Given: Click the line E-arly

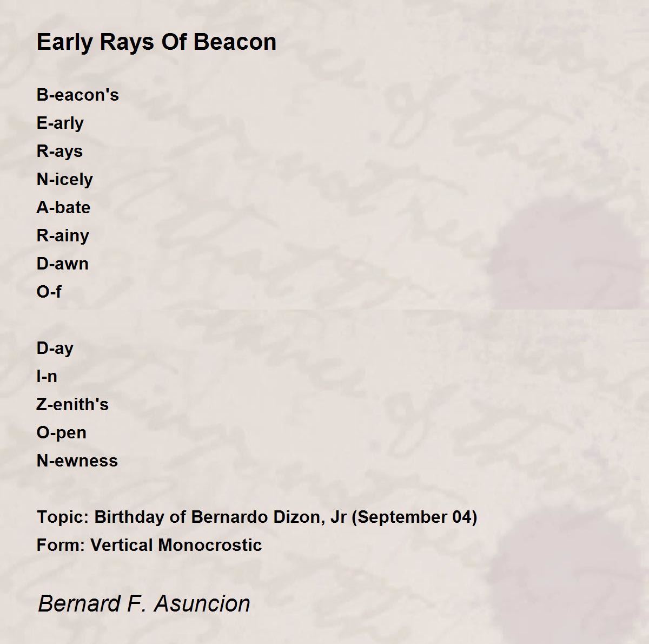Looking at the screenshot, I should 60,123.
